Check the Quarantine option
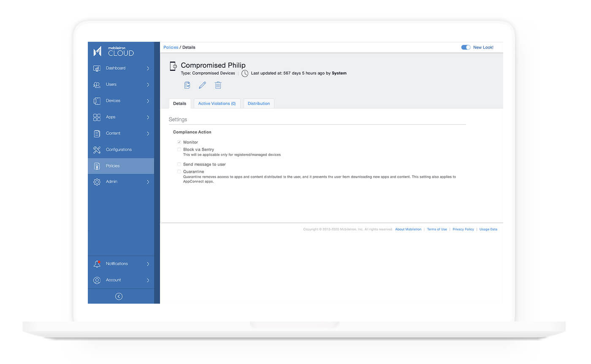 tap(179, 171)
